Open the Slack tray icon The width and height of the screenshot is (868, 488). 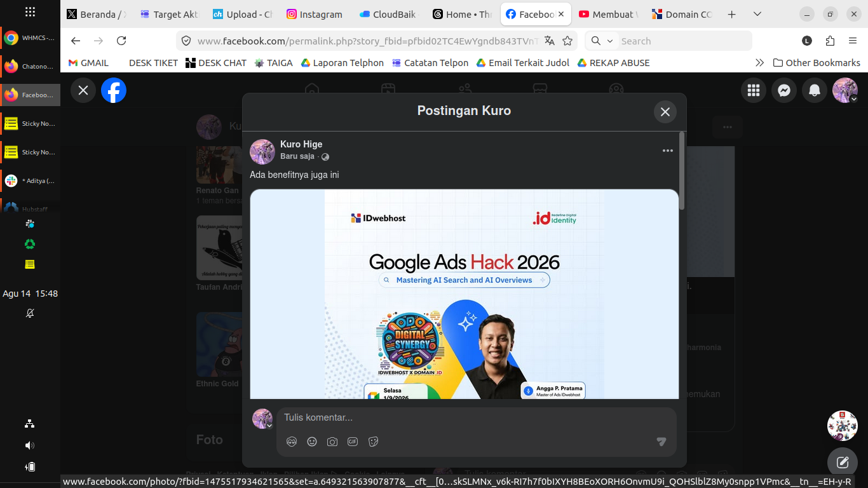tap(30, 224)
